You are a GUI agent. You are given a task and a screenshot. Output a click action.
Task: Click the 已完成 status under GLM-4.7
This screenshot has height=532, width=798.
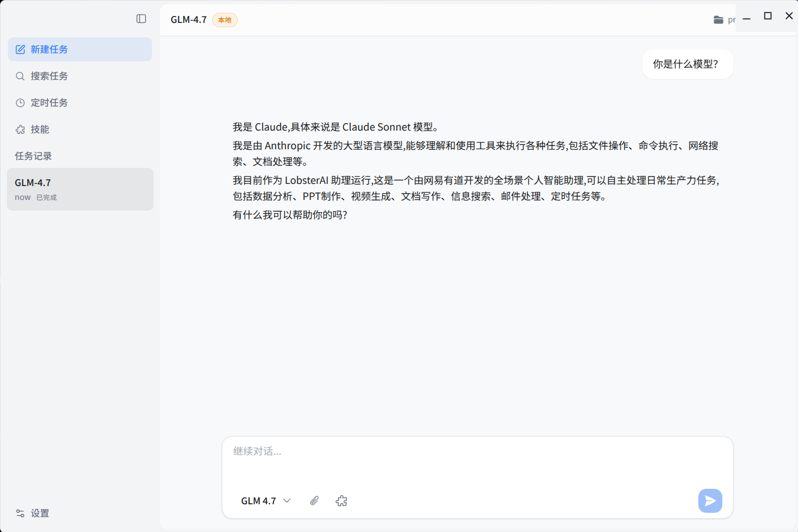(46, 197)
